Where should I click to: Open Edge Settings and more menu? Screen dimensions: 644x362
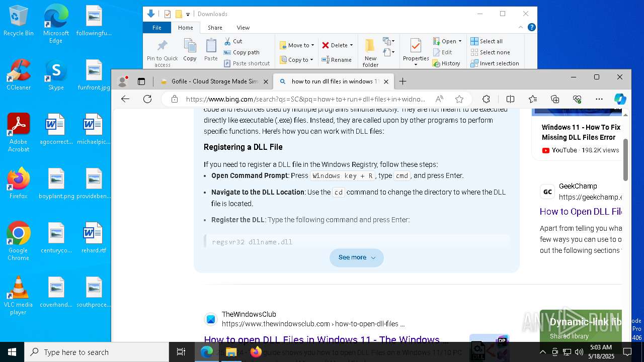(x=599, y=99)
